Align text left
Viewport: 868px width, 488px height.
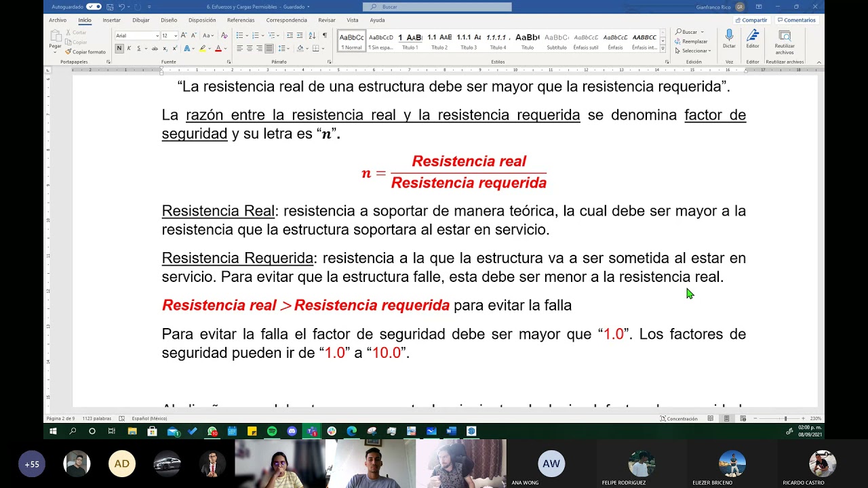(239, 48)
